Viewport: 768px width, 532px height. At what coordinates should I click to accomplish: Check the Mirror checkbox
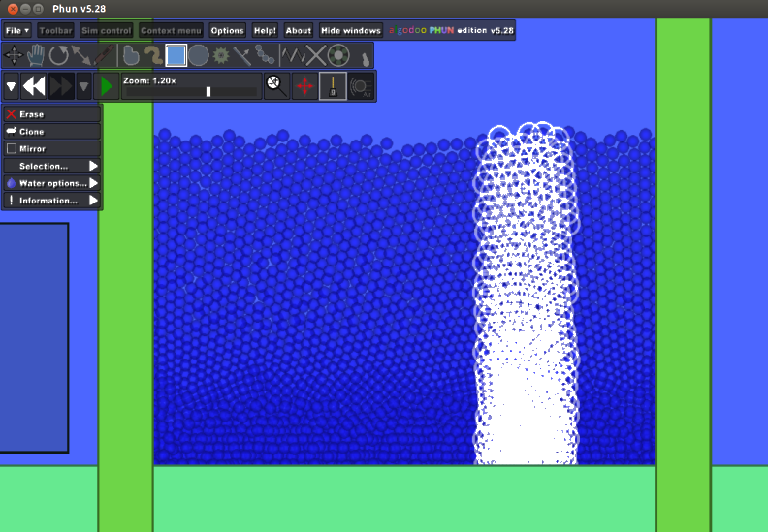pos(12,149)
